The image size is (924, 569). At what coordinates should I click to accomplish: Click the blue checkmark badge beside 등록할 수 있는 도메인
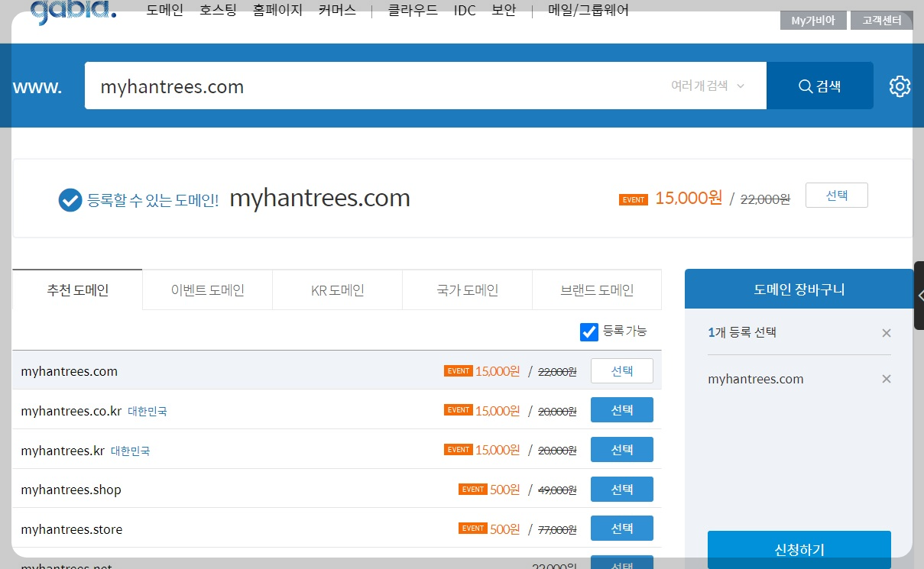point(70,200)
